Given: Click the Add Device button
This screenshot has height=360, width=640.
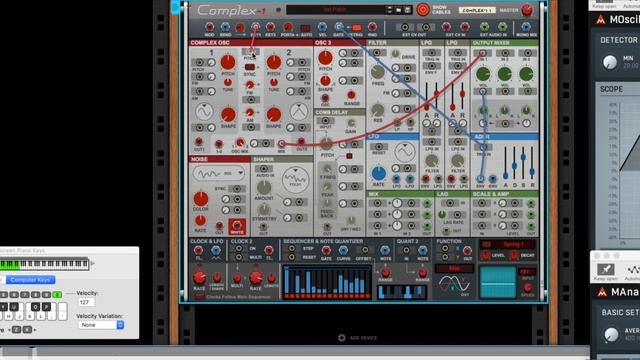Looking at the screenshot, I should click(x=358, y=338).
